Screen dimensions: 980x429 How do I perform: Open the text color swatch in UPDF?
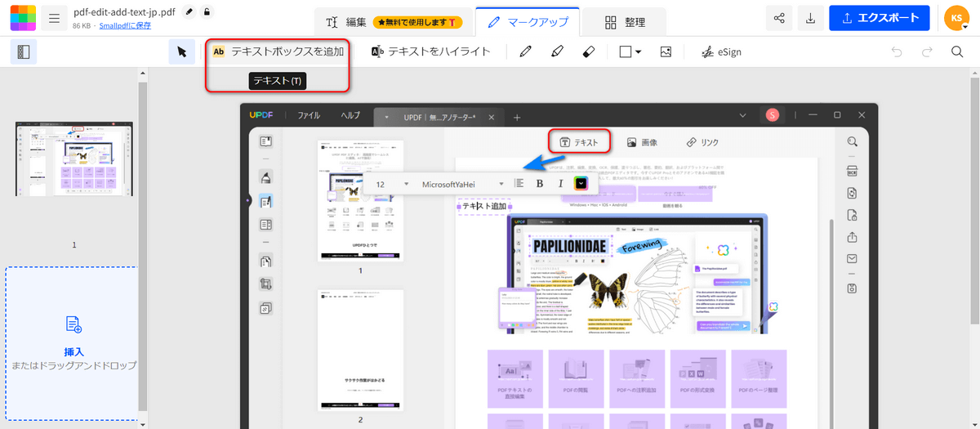tap(581, 184)
